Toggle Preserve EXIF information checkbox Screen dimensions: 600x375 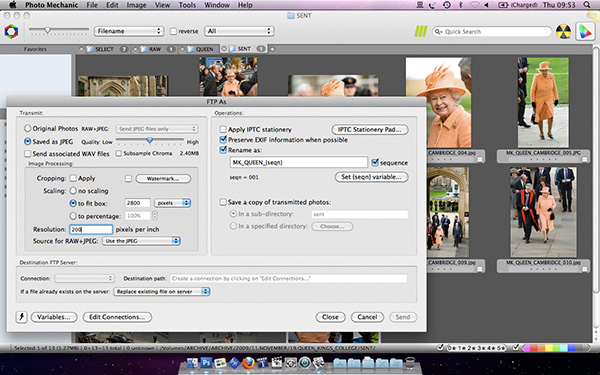click(223, 140)
